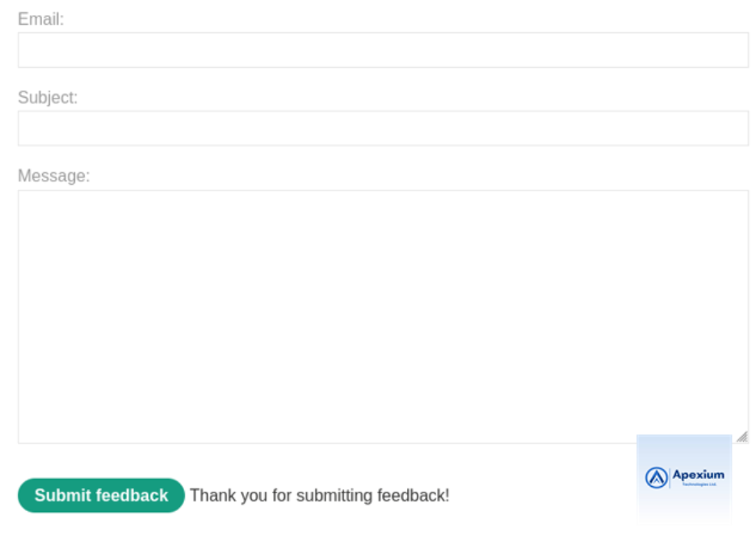756x545 pixels.
Task: Click the Message label
Action: tap(53, 176)
